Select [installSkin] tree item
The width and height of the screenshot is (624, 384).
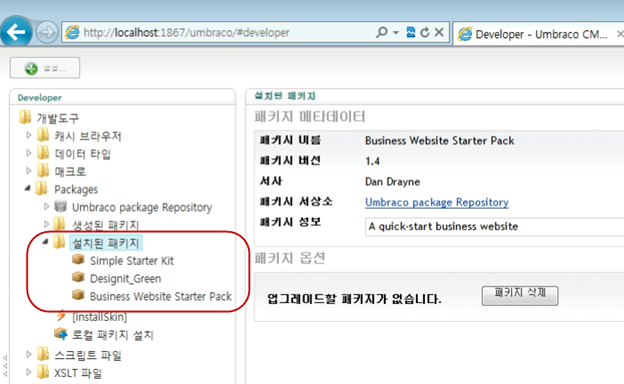pyautogui.click(x=99, y=317)
